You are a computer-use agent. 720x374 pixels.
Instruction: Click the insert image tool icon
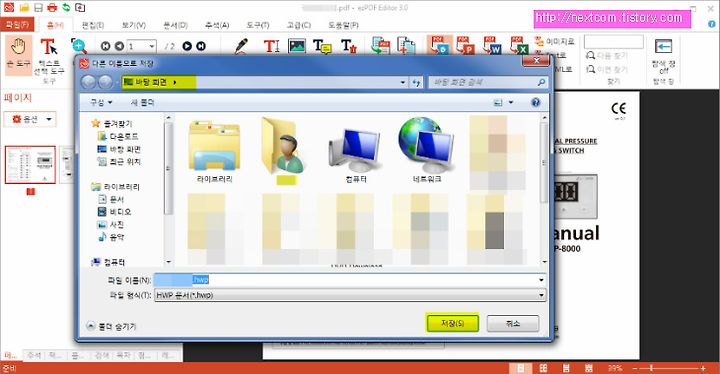pos(297,46)
